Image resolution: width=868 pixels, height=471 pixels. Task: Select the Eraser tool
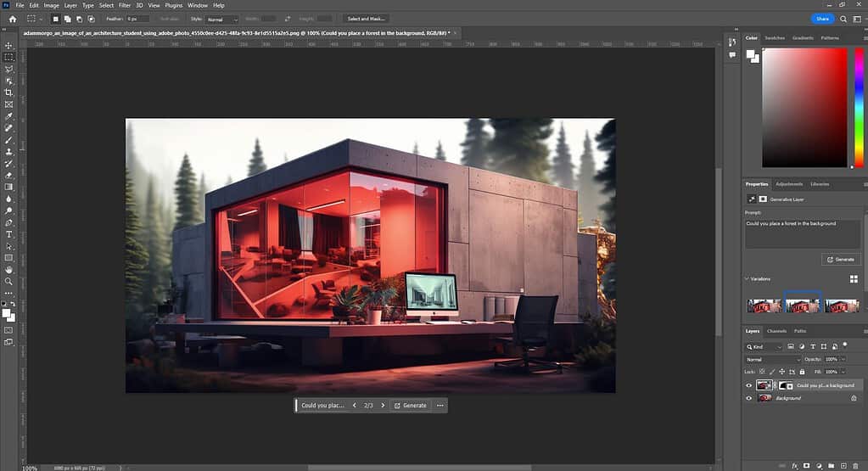pyautogui.click(x=8, y=175)
